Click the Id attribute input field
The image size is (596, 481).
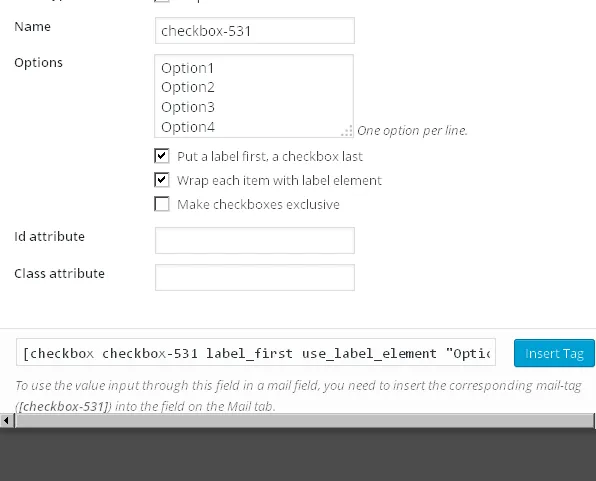(255, 240)
